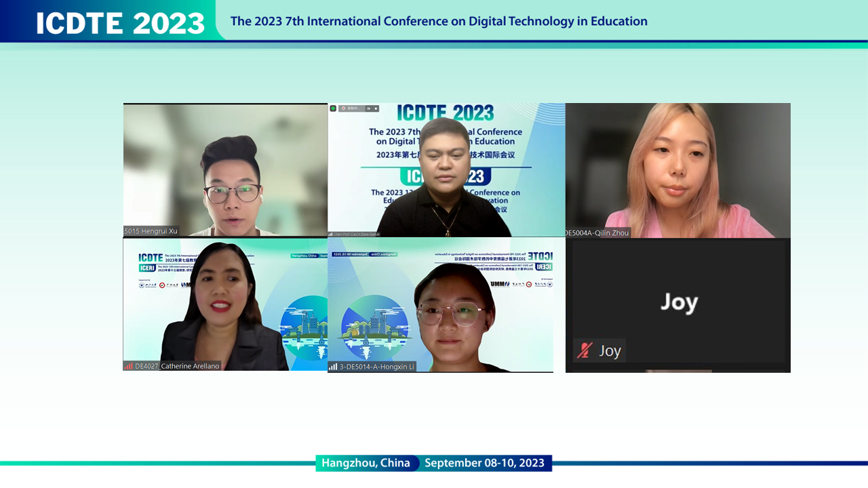The width and height of the screenshot is (868, 488).
Task: Click the Chair-Prof. name label under the center video
Action: [x=357, y=234]
